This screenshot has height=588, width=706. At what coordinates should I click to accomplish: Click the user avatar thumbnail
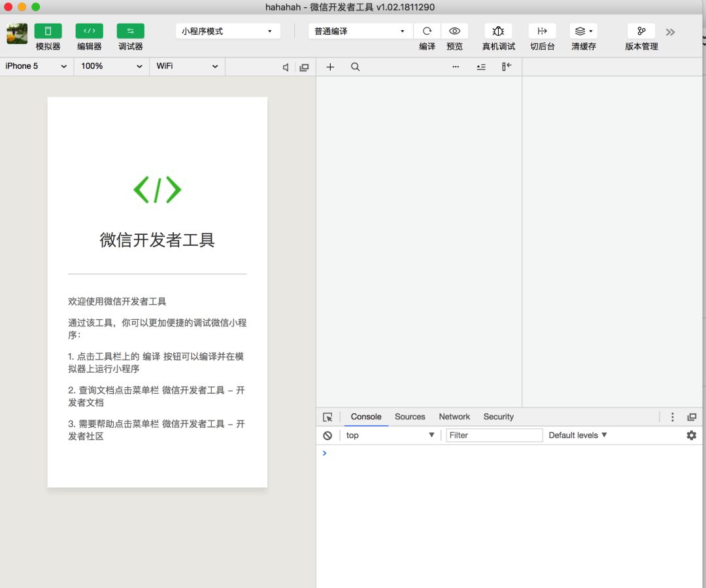(x=17, y=34)
